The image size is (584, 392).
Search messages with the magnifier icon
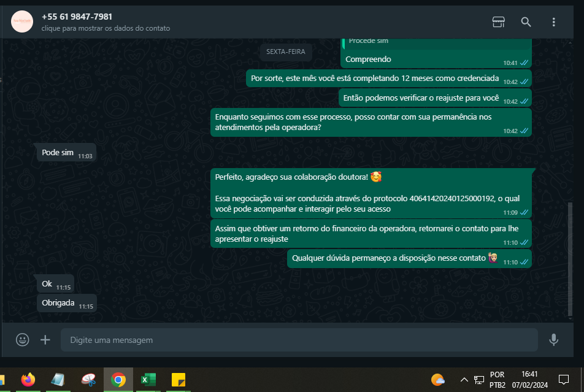(x=526, y=22)
